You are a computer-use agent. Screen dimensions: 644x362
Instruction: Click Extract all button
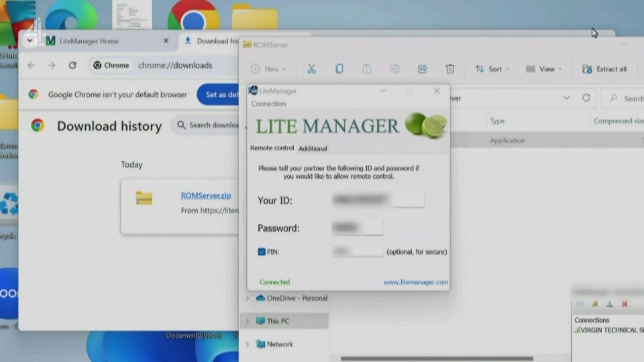604,69
